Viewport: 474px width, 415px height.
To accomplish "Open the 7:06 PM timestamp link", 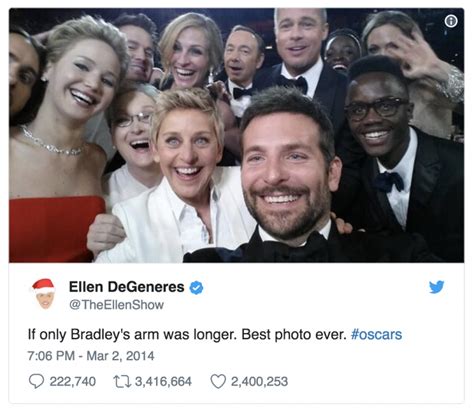I will click(x=51, y=356).
